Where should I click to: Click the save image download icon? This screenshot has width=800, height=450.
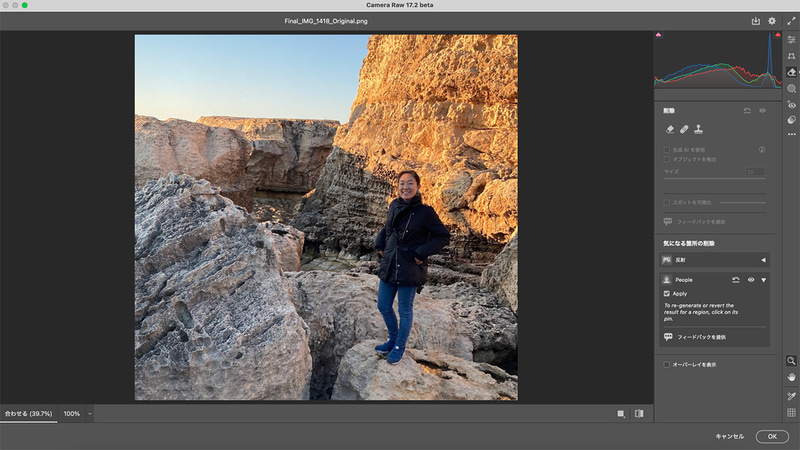coord(756,20)
